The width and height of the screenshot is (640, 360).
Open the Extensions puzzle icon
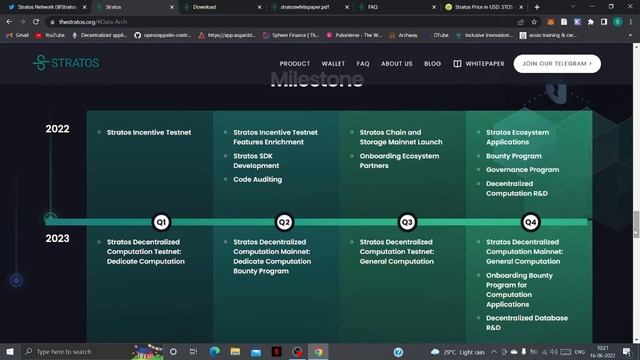591,22
